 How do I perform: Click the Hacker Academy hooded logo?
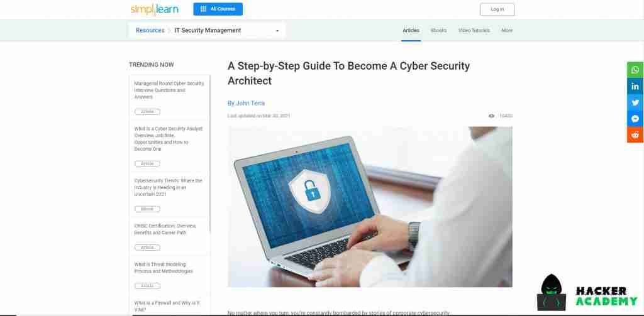click(551, 293)
